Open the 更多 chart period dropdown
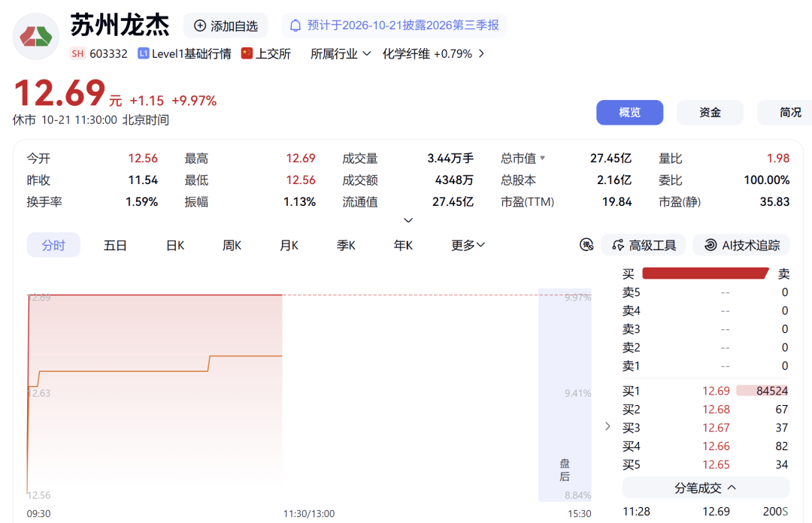 coord(468,245)
